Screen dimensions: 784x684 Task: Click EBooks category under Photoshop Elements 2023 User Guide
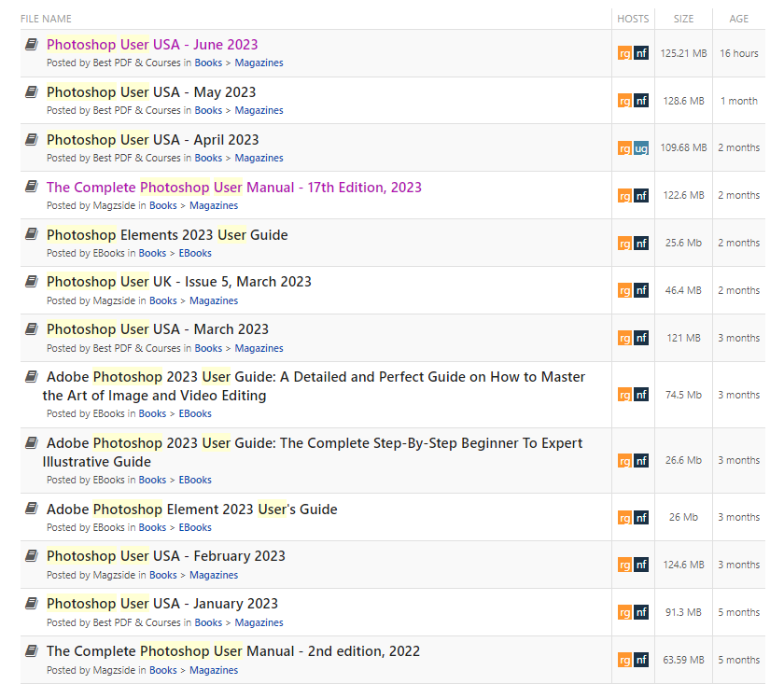(195, 253)
